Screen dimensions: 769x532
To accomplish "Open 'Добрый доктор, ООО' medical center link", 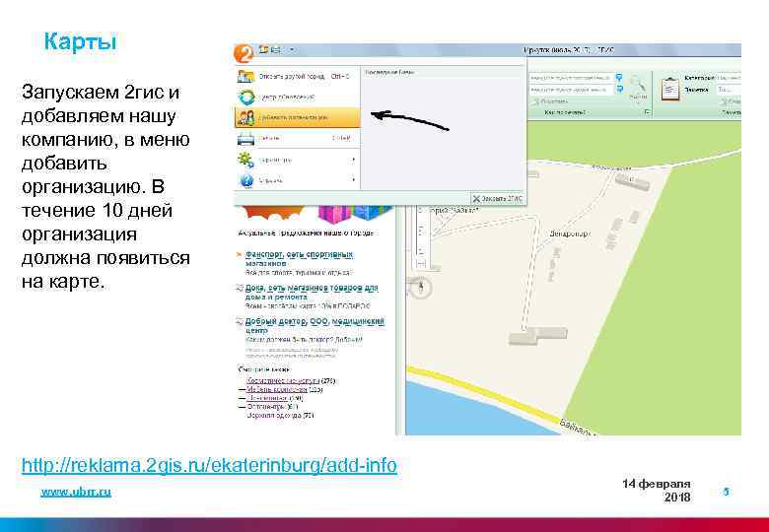I will [315, 325].
